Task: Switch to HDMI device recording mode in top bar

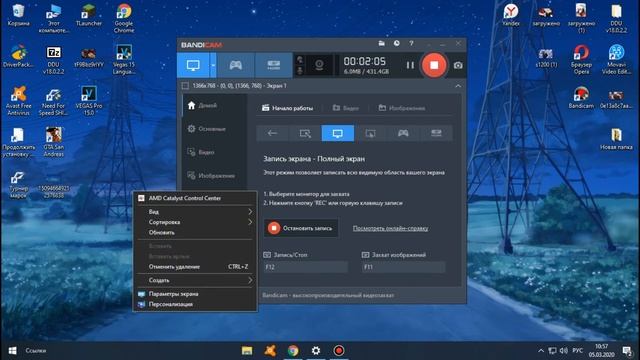Action: 273,65
